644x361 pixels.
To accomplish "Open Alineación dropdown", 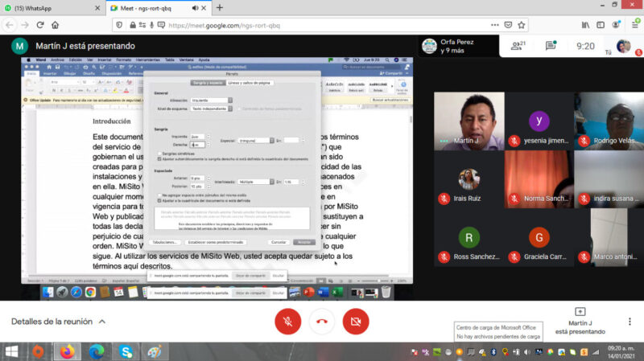I will coord(212,100).
